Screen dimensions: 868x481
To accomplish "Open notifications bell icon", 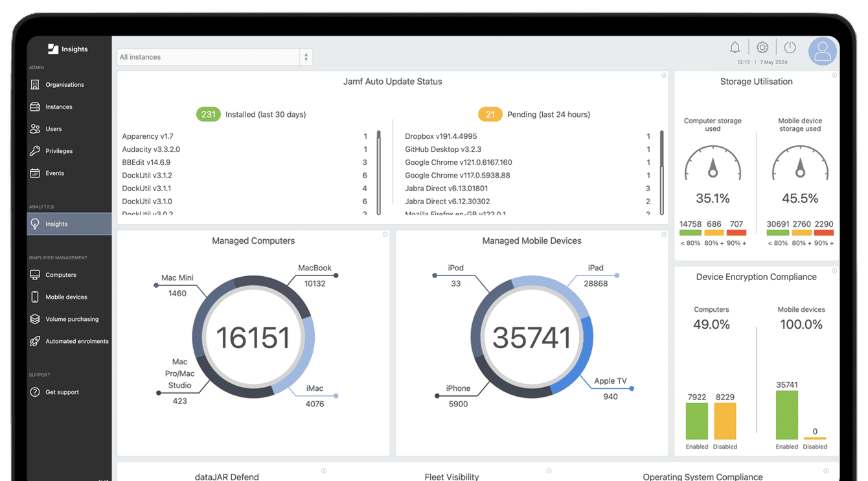I will (x=735, y=47).
